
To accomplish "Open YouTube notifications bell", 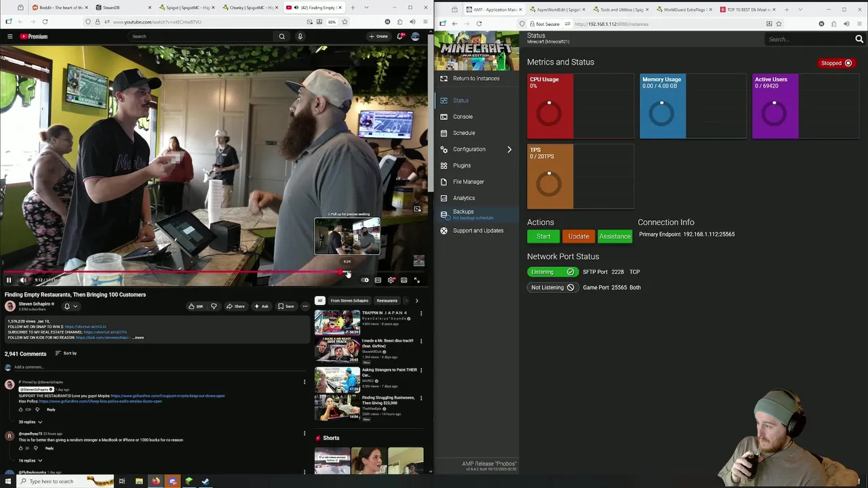I will coord(401,37).
